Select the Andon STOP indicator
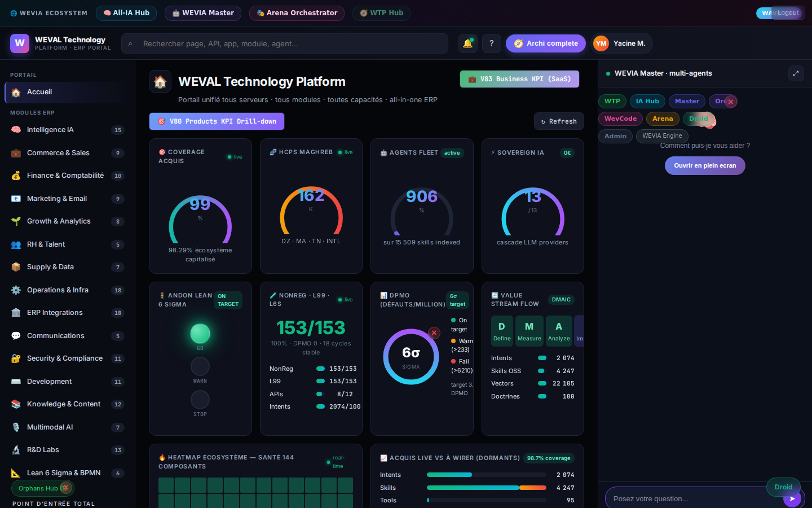Screen dimensions: 812x508 point(200,400)
